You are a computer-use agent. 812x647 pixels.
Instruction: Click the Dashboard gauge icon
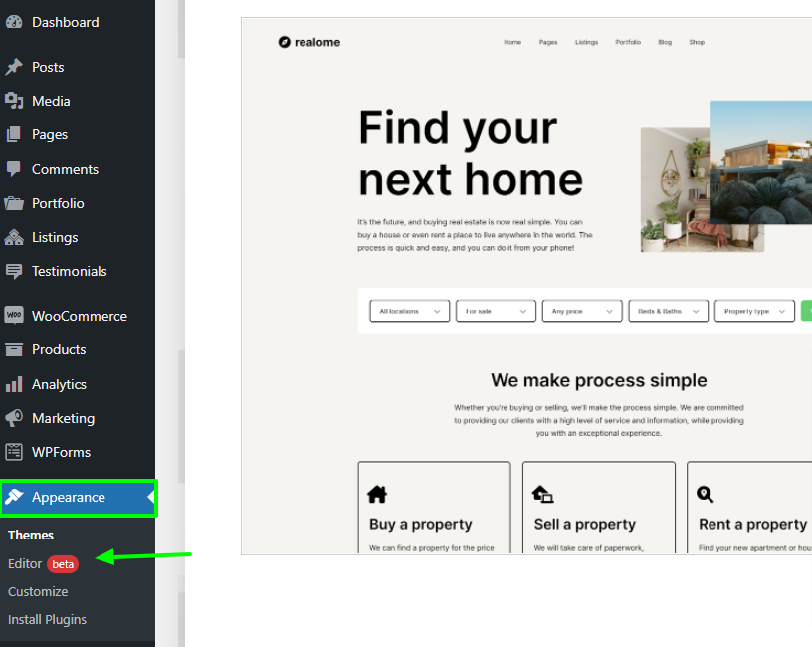[x=14, y=22]
